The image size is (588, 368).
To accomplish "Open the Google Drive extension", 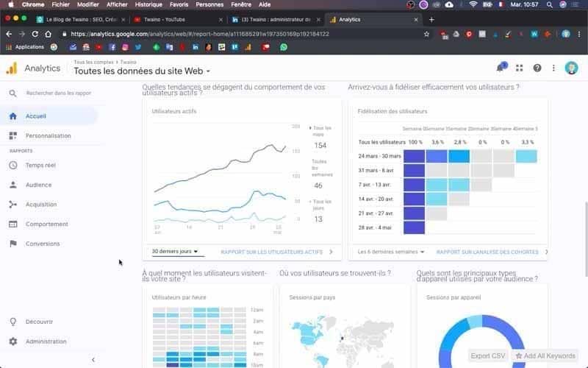I will [x=456, y=34].
